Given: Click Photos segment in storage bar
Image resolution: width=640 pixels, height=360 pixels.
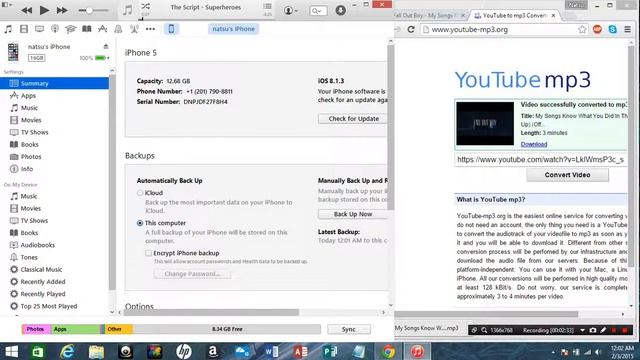Looking at the screenshot, I should [36, 329].
